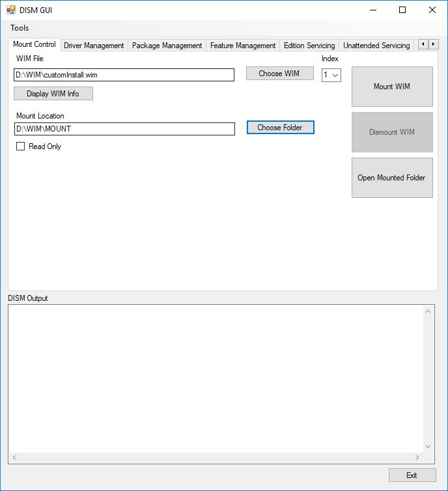Image resolution: width=448 pixels, height=491 pixels.
Task: Click Open Mounted Folder
Action: 392,178
